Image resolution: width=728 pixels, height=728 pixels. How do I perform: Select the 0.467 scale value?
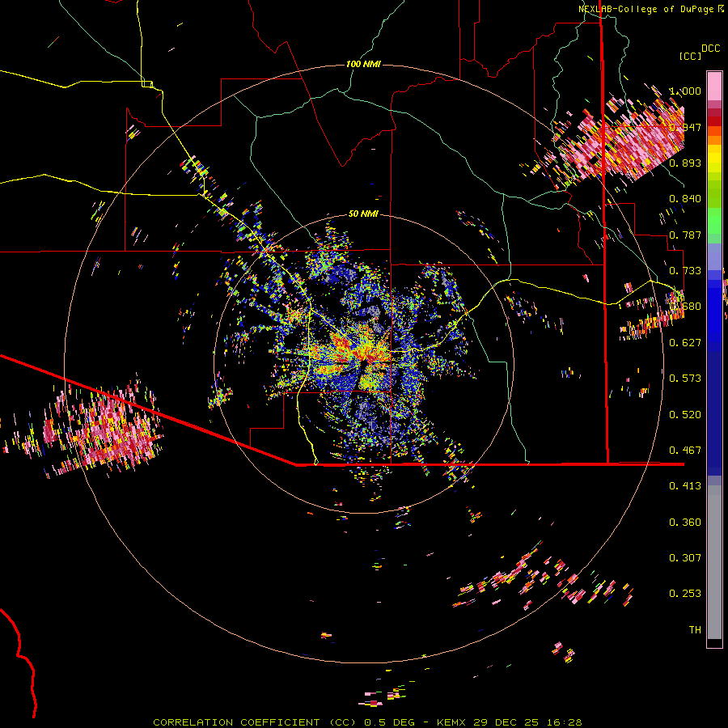pyautogui.click(x=685, y=451)
